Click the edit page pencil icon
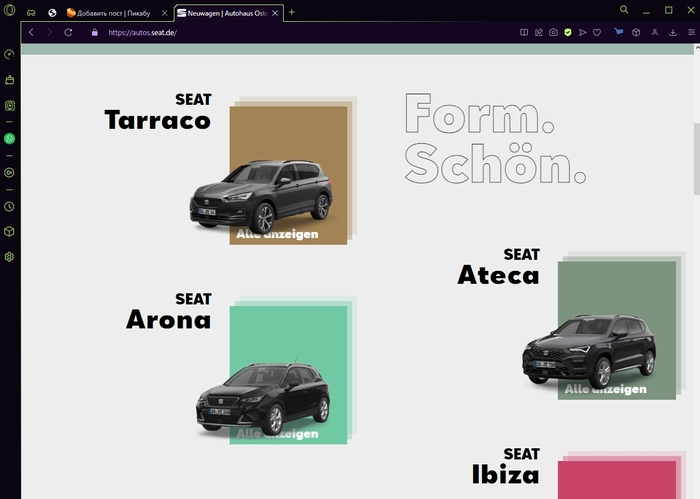Viewport: 700px width, 499px height. 539,32
